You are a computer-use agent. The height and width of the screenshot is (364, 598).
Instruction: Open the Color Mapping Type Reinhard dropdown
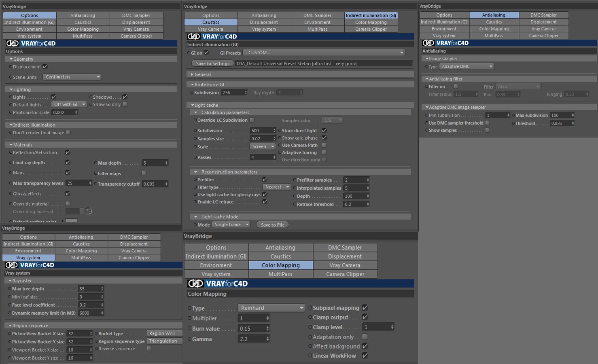(x=271, y=308)
